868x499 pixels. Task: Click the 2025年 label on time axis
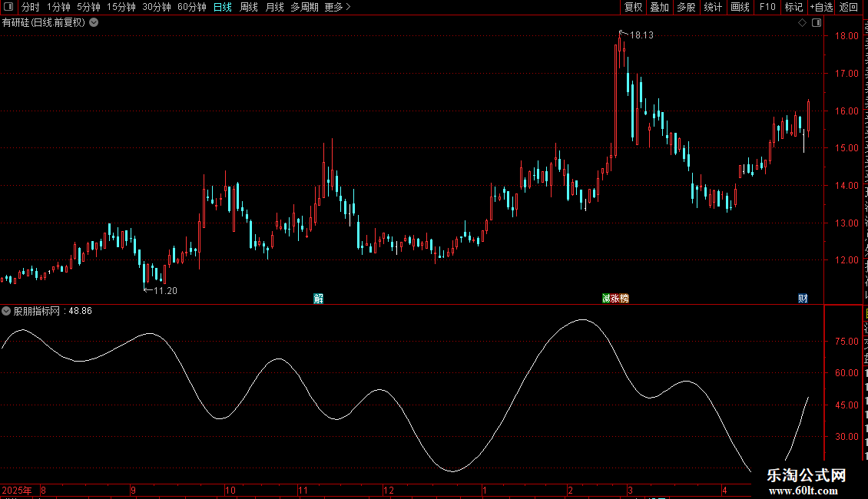click(17, 490)
